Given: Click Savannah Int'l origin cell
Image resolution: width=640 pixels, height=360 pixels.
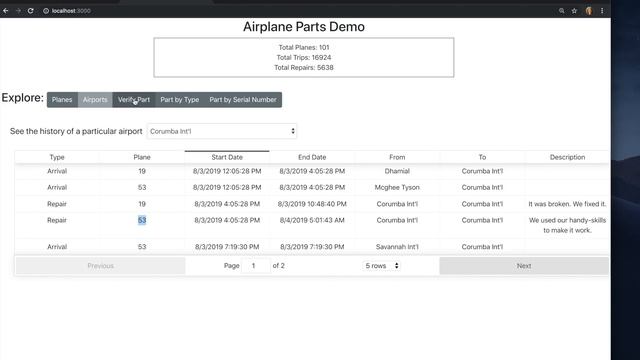Looking at the screenshot, I should tap(397, 247).
